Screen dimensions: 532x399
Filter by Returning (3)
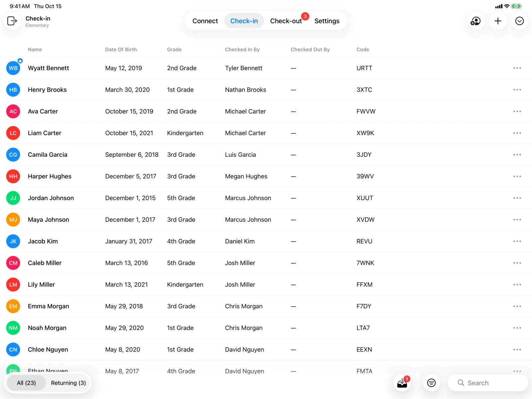tap(68, 383)
